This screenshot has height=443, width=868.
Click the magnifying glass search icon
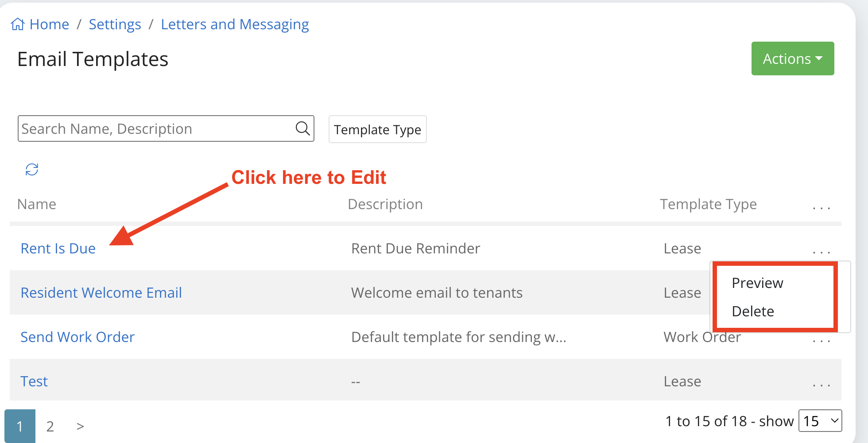[x=302, y=128]
